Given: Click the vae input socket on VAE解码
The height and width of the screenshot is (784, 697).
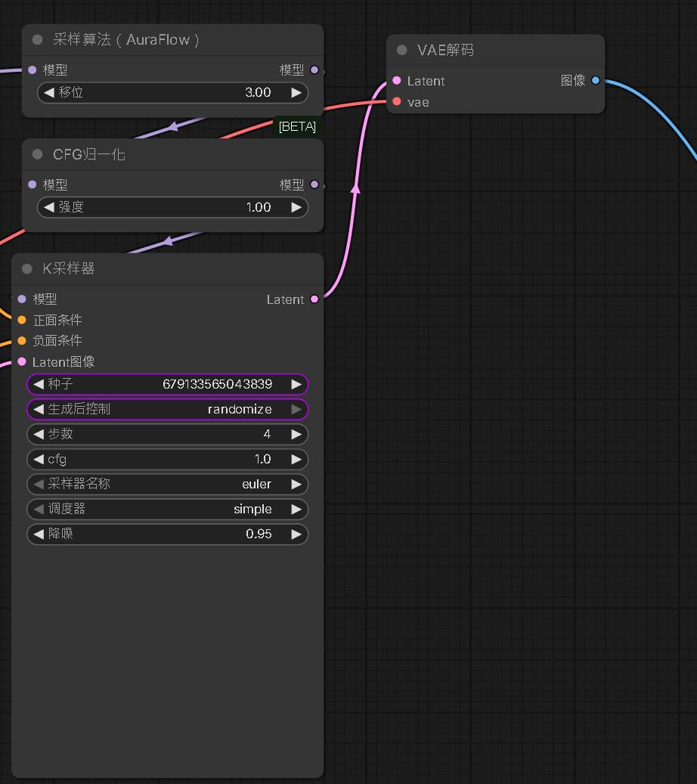Looking at the screenshot, I should point(397,101).
